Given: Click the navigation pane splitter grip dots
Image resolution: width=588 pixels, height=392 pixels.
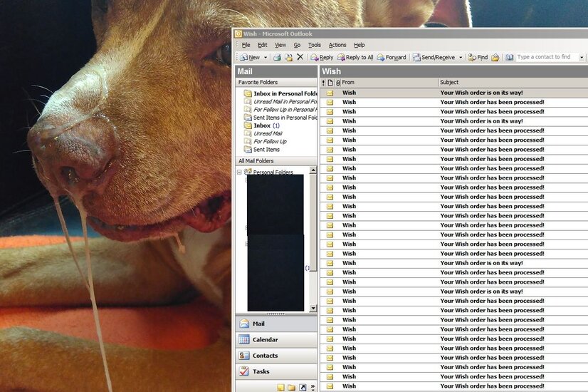Looking at the screenshot, I should pyautogui.click(x=276, y=314).
